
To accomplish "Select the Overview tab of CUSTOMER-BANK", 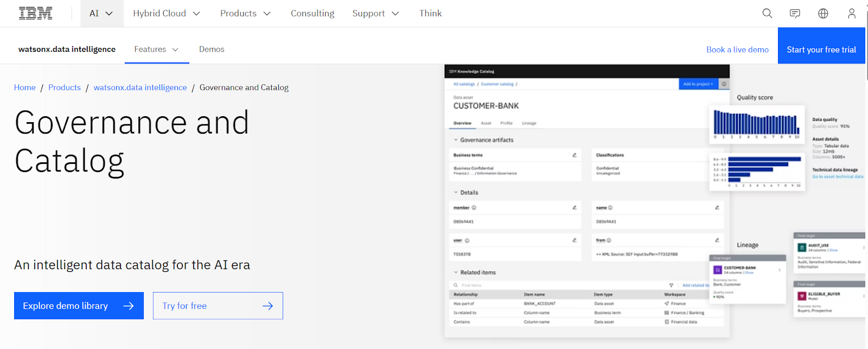I will pyautogui.click(x=462, y=123).
